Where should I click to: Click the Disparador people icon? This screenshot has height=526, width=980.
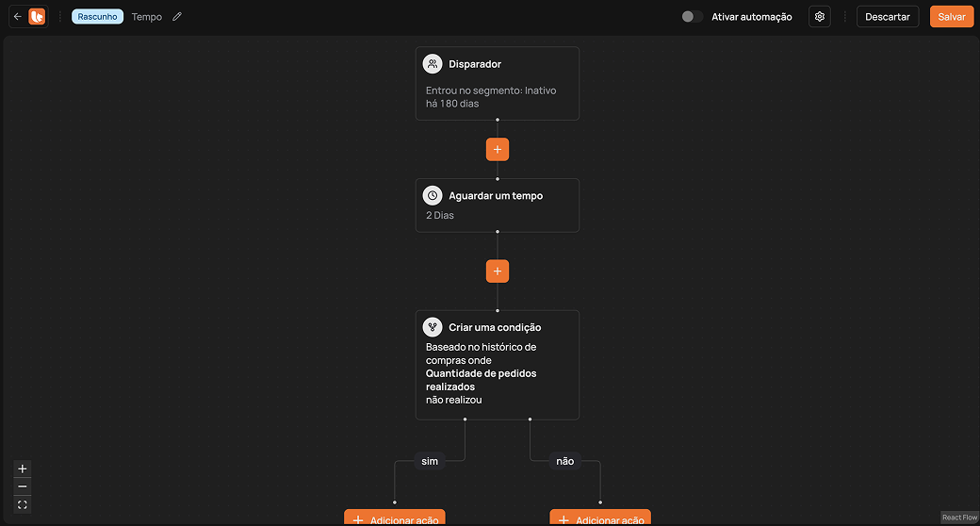[433, 64]
